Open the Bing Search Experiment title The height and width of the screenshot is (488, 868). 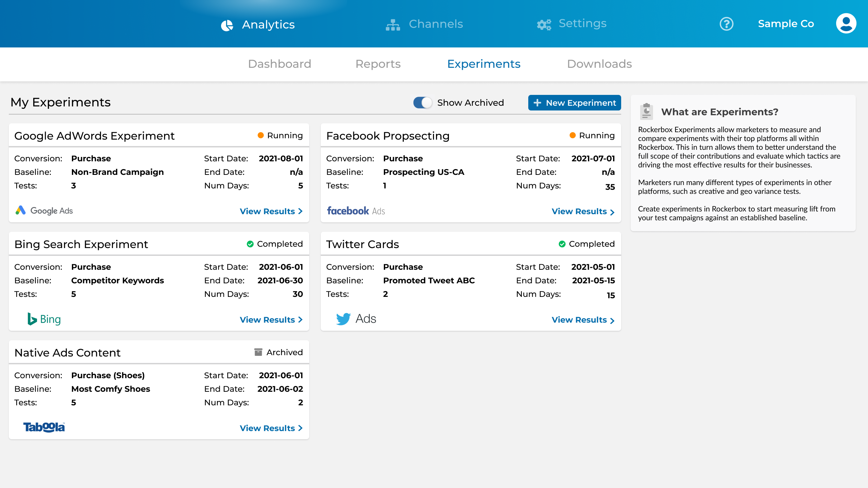pos(81,244)
